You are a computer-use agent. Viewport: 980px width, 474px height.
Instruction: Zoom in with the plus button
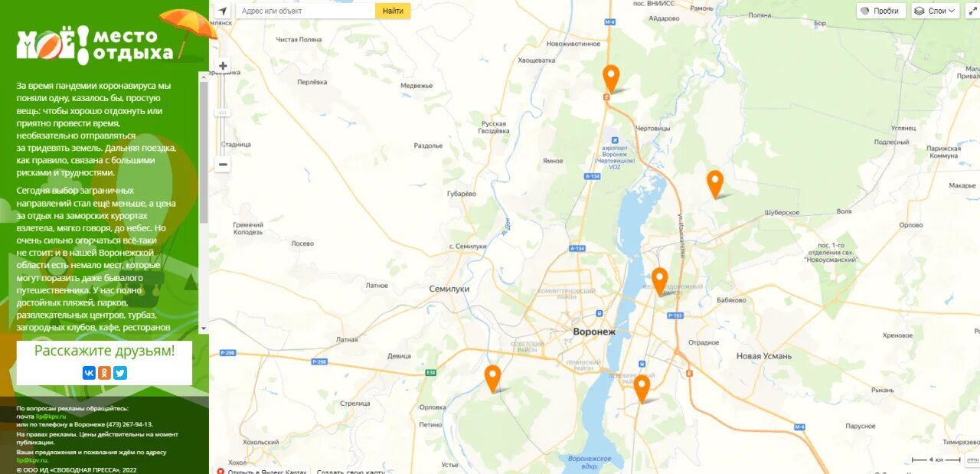(x=223, y=66)
